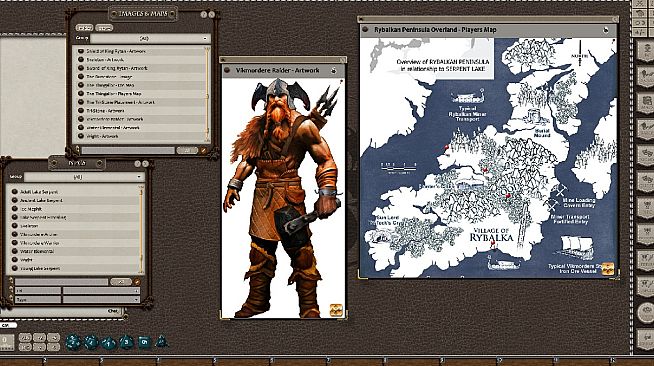Open link icon for Adult Lake Serpent NPC
This screenshot has width=654, height=366.
point(15,192)
